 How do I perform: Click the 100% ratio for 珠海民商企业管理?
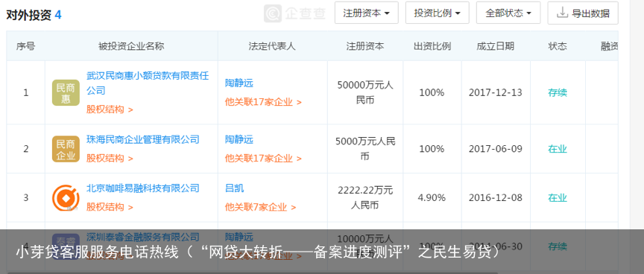[x=432, y=149]
